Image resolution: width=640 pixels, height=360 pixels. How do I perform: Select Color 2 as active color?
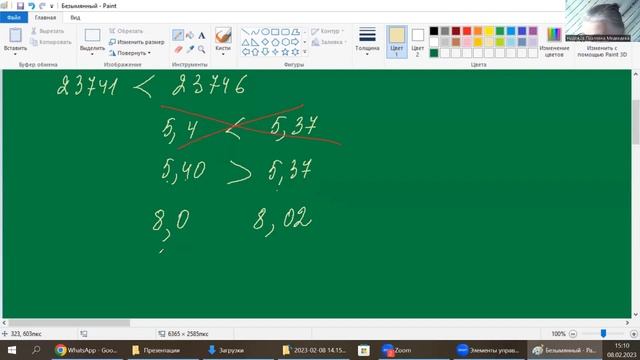(417, 42)
